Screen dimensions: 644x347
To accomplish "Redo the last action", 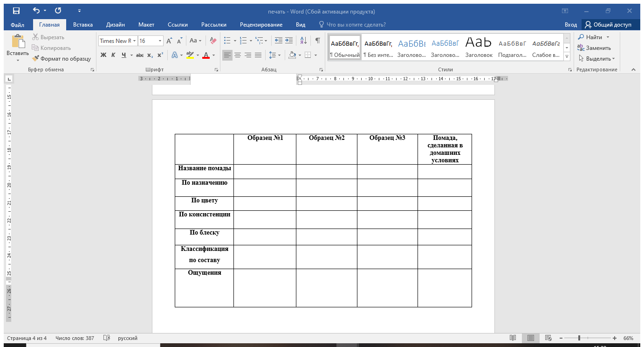I will tap(58, 11).
